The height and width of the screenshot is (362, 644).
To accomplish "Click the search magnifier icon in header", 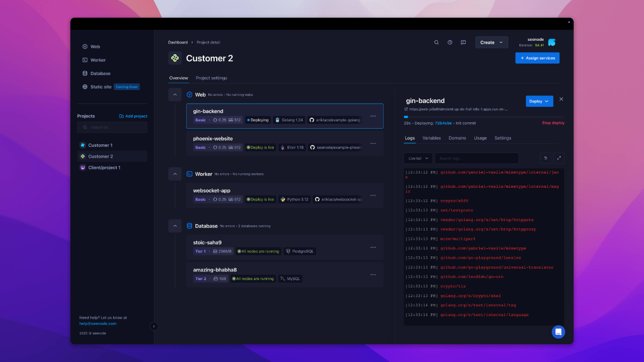I will click(x=436, y=42).
